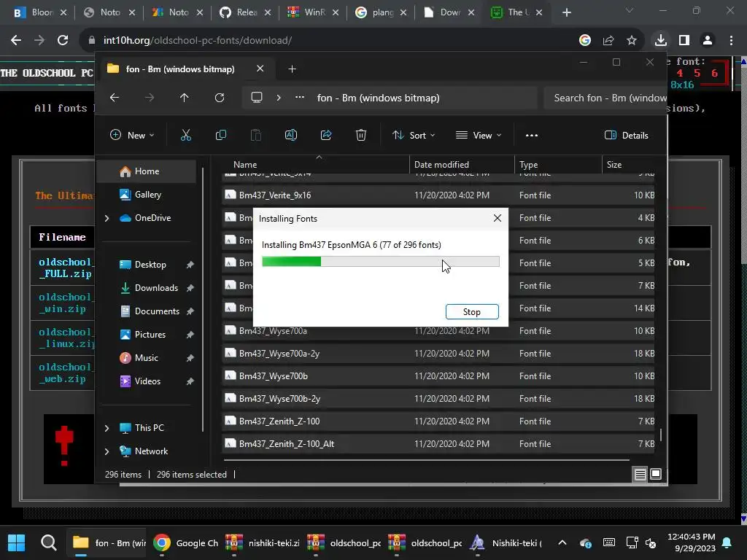Open the Sort dropdown in Explorer
Screen dimensions: 747x560
pos(414,135)
